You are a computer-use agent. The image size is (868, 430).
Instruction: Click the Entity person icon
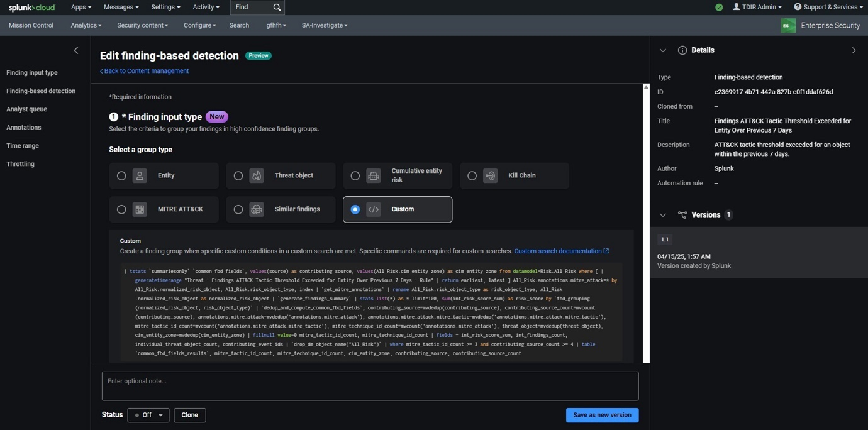point(140,176)
